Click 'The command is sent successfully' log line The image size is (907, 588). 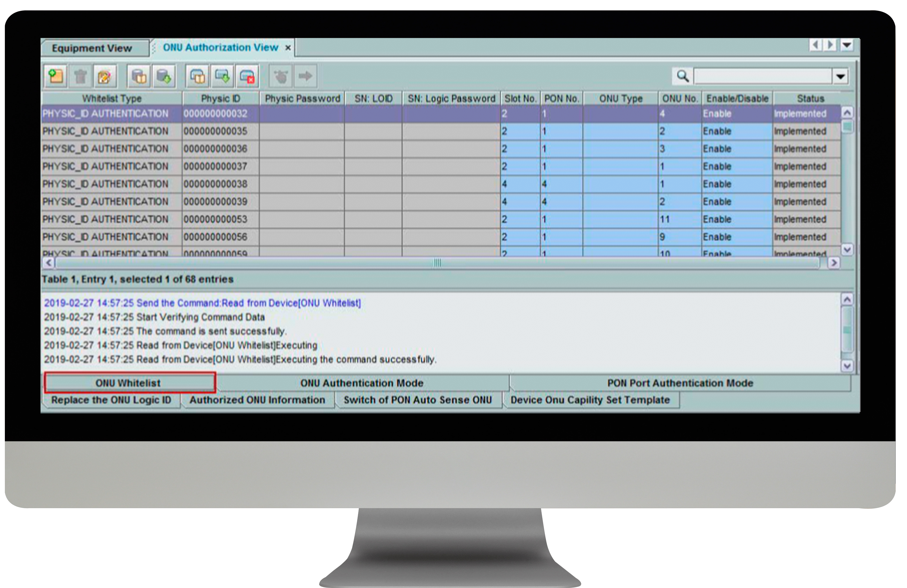(165, 331)
